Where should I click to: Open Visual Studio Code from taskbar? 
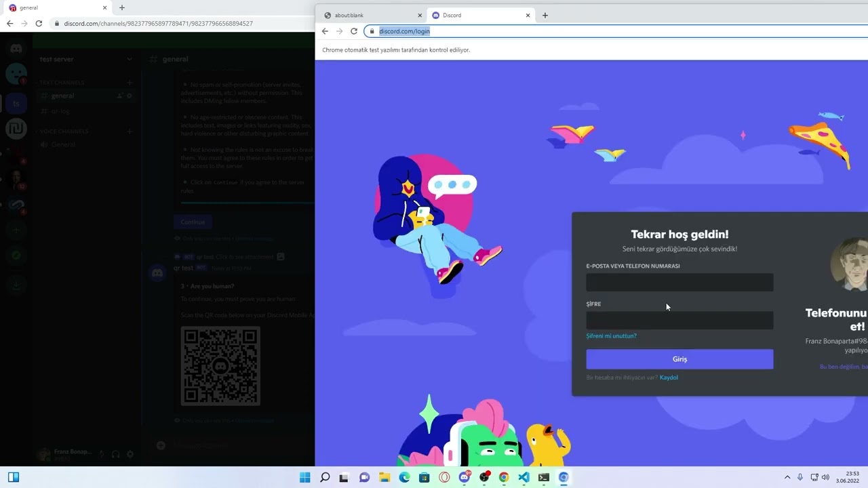tap(524, 477)
